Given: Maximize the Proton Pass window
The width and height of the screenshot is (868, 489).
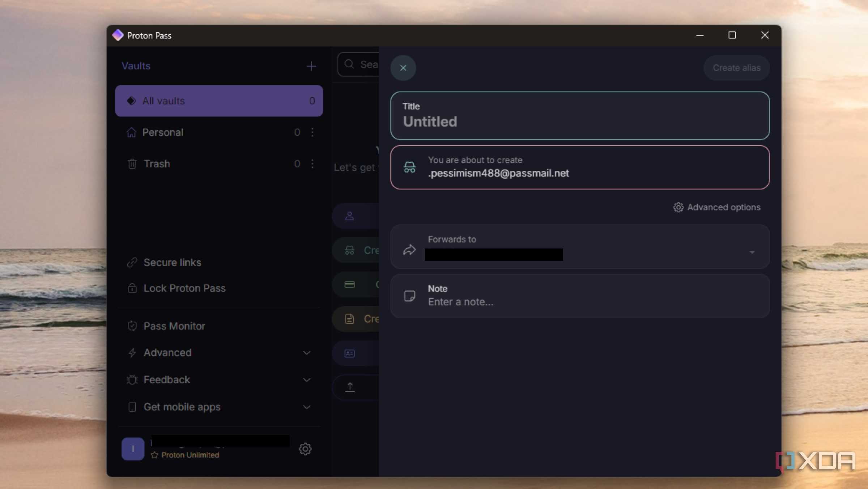Looking at the screenshot, I should point(732,35).
